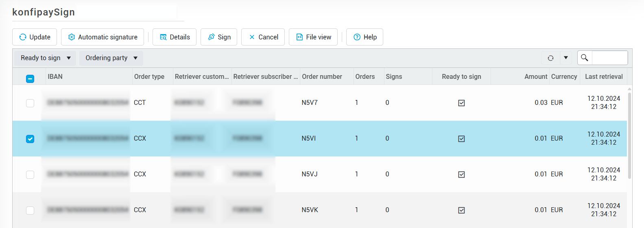Toggle Ready to sign checkbox for N5VK

461,211
